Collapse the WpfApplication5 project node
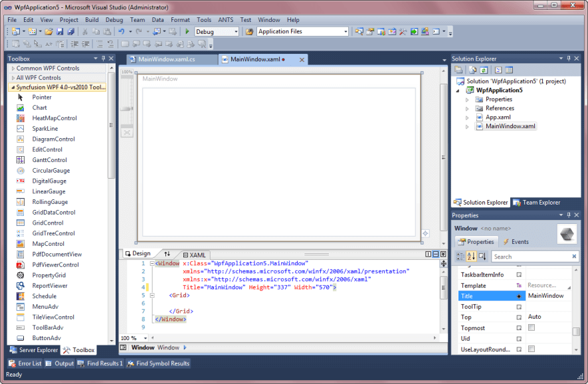The width and height of the screenshot is (588, 384). [458, 90]
